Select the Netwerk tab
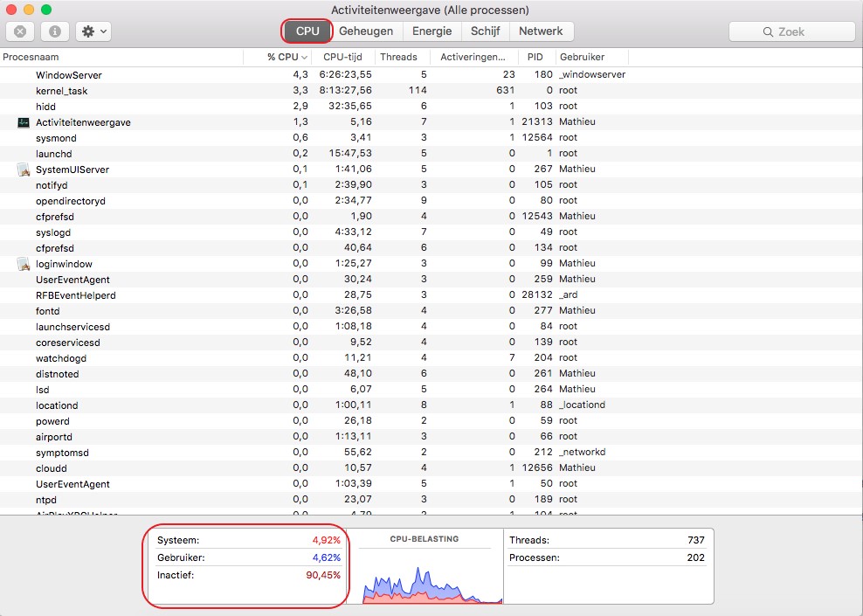 coord(541,31)
